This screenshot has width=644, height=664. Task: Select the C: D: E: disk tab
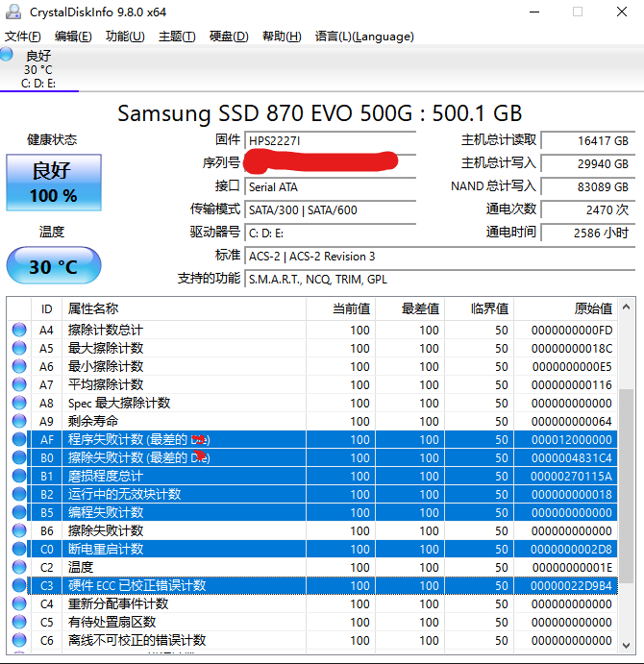pos(38,69)
